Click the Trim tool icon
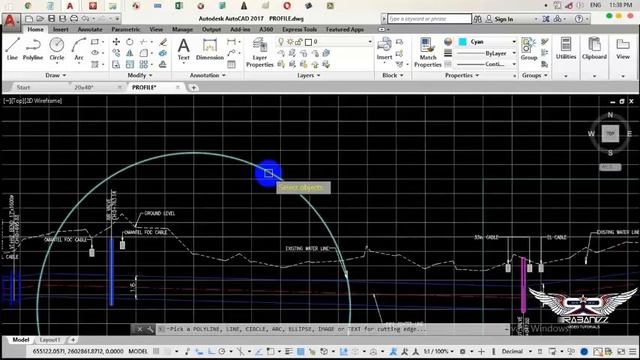The image size is (640, 360). pos(143,42)
